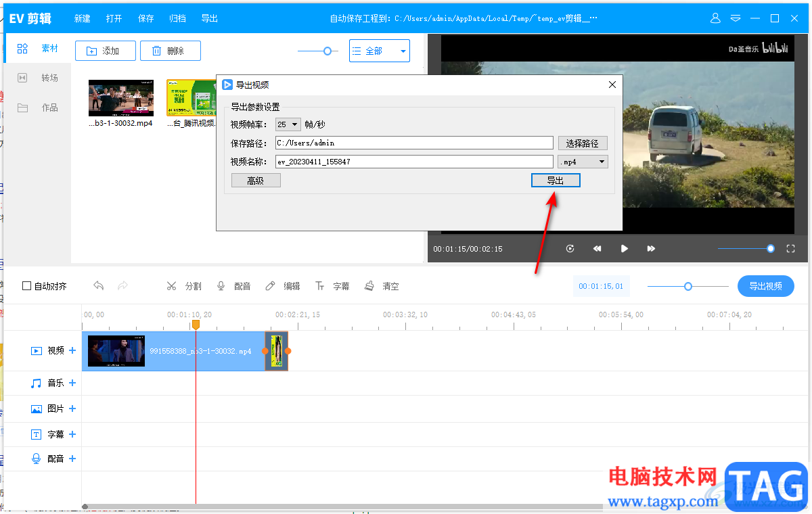Image resolution: width=812 pixels, height=514 pixels.
Task: Undo the last timeline action
Action: (99, 286)
